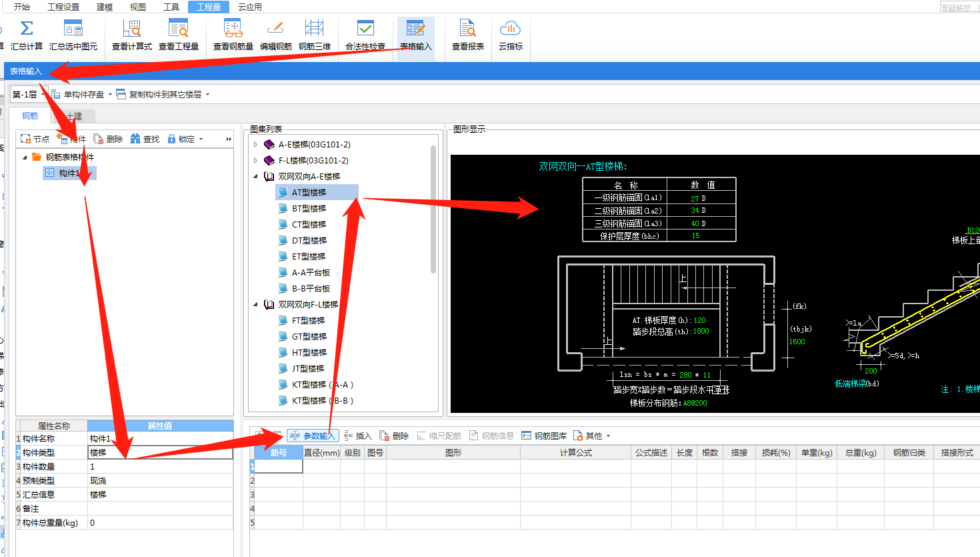The height and width of the screenshot is (557, 980).
Task: Click 汇总选中图元 ribbon icon
Action: tap(73, 35)
